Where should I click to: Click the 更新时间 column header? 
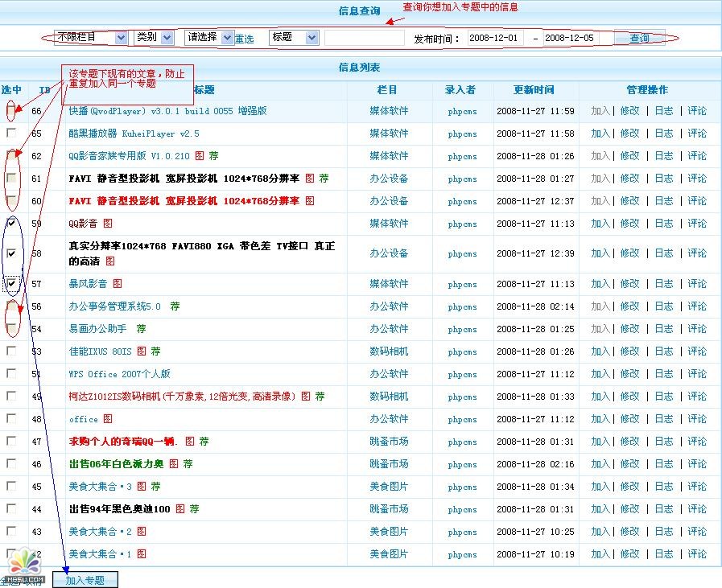click(534, 90)
